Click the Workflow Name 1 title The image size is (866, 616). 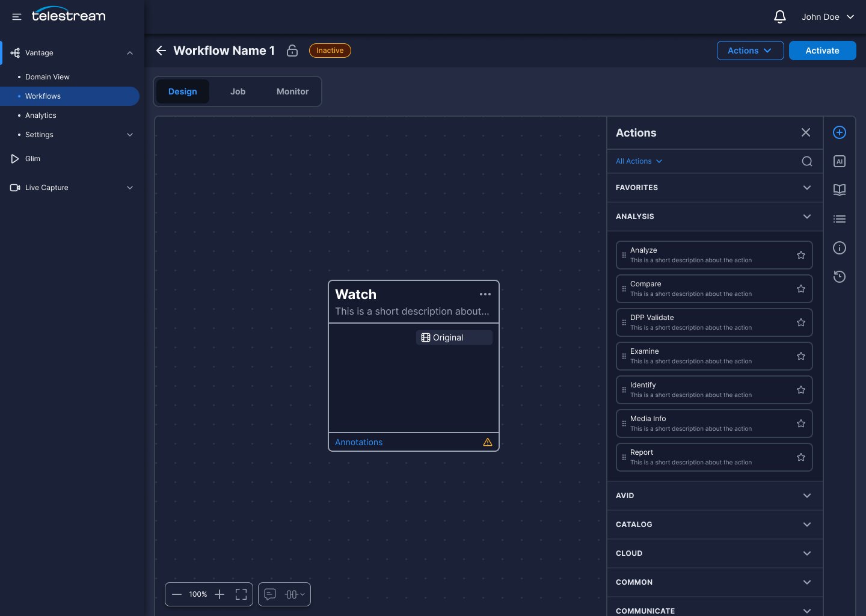pos(224,51)
